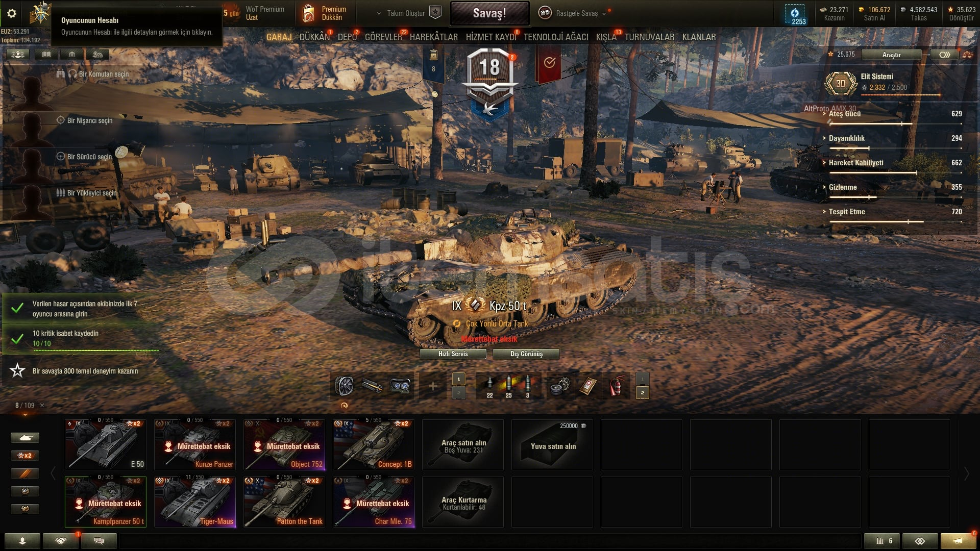
Task: Open the ventilation fan equipment slot
Action: 345,386
